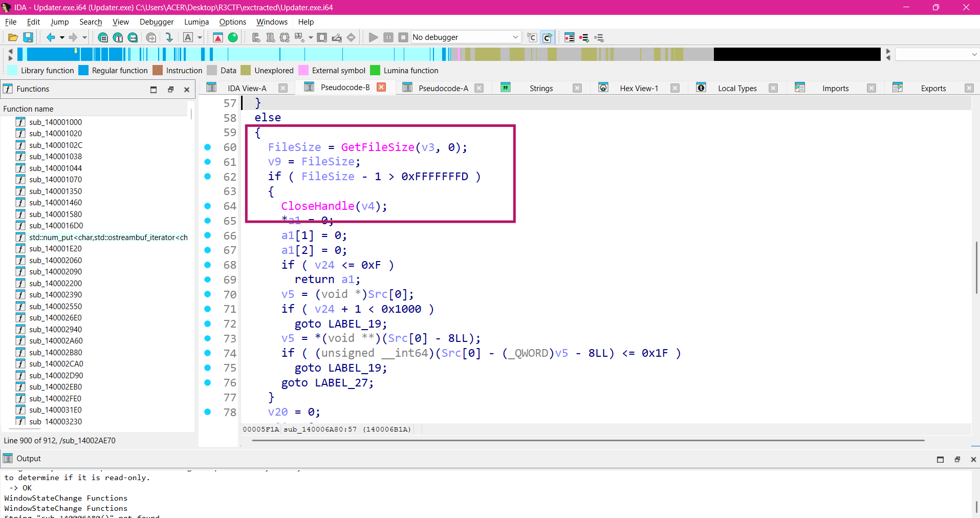Click the add breakpoint icon
This screenshot has height=518, width=980.
[584, 37]
